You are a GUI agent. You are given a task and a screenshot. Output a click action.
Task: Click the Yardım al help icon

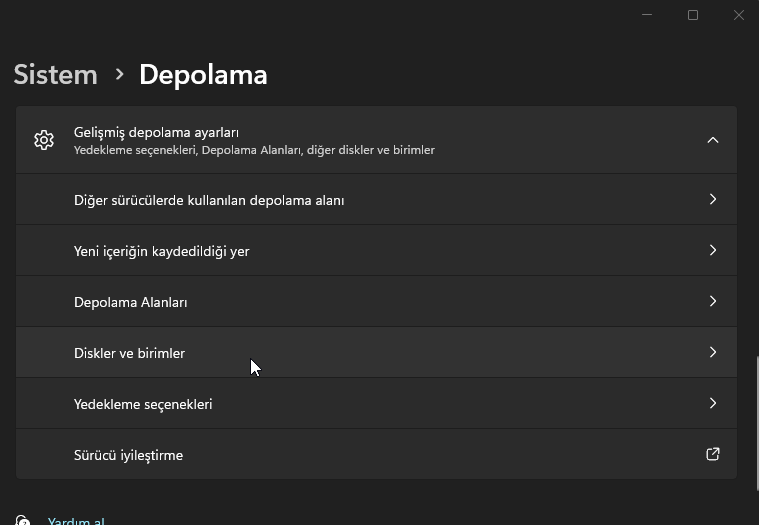click(23, 521)
